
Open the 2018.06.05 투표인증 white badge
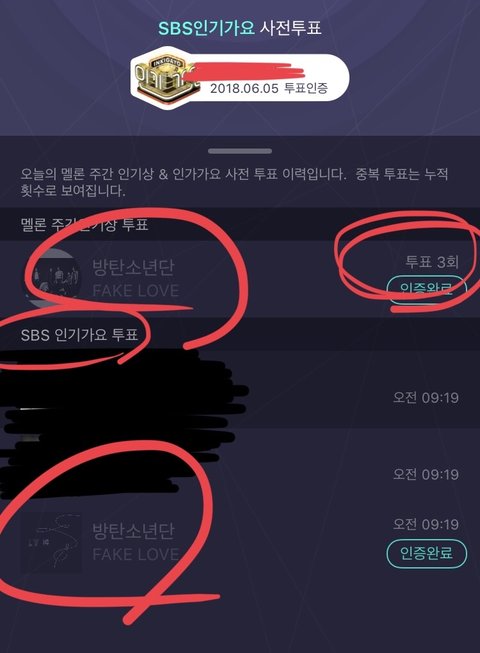pos(240,78)
